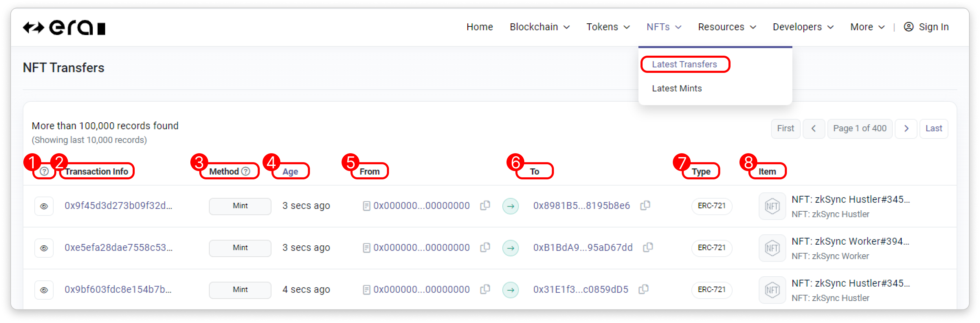
Task: Copy the From address in first row
Action: click(x=485, y=205)
